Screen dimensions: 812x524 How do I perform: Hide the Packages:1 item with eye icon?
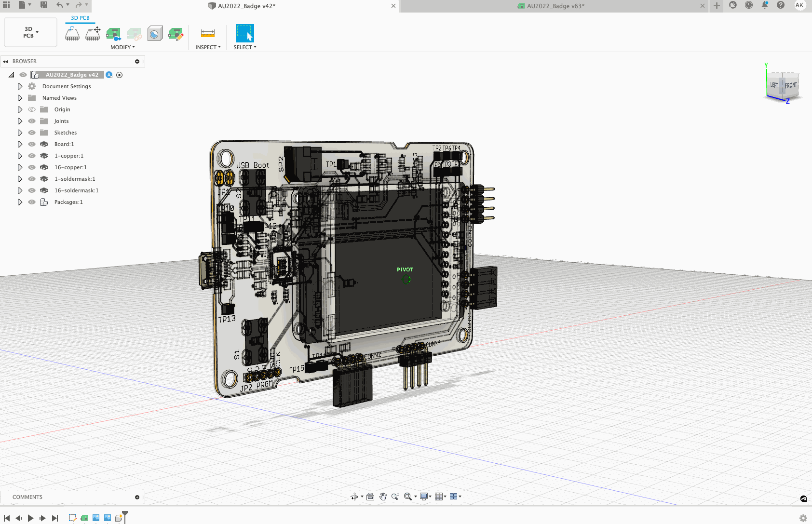(x=32, y=202)
